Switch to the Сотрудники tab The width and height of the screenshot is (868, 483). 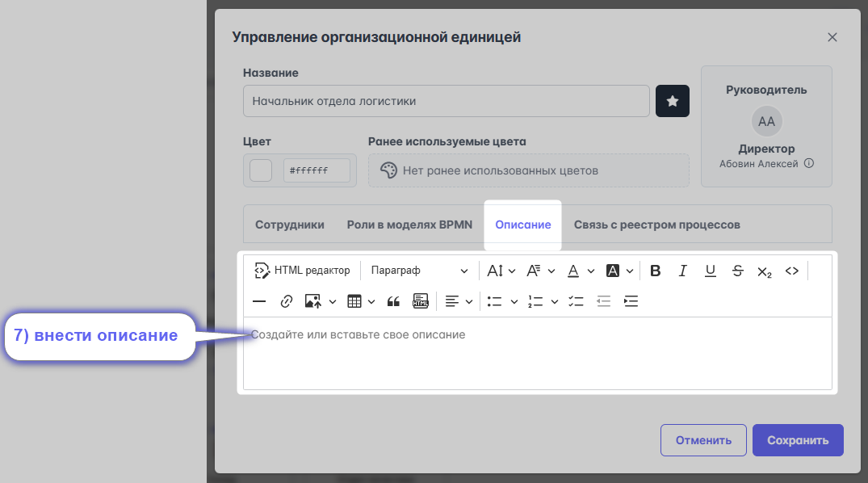pyautogui.click(x=290, y=225)
